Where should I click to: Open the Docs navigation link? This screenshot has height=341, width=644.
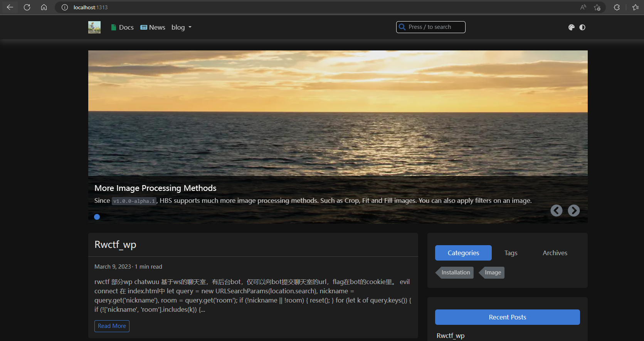[x=122, y=27]
